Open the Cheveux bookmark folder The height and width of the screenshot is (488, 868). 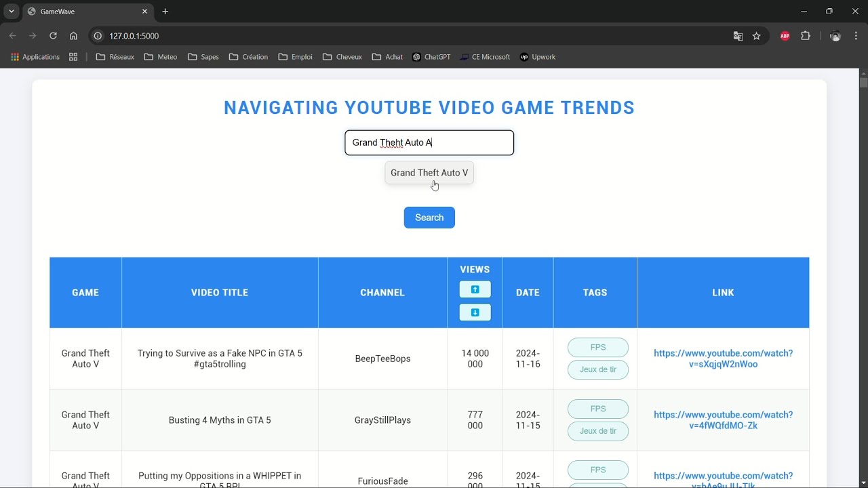point(342,57)
